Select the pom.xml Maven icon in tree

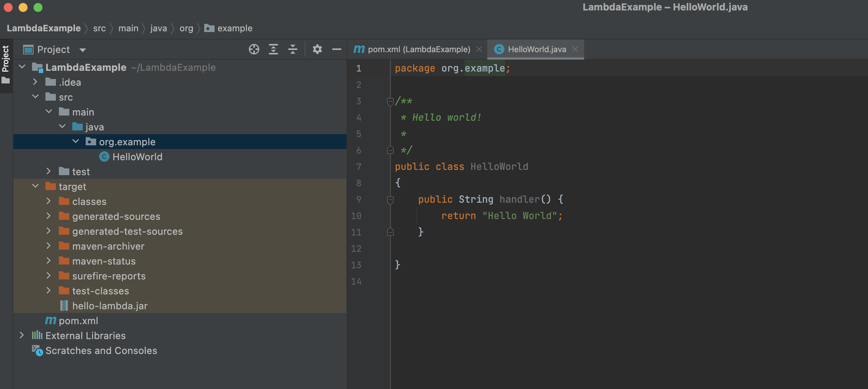pyautogui.click(x=51, y=320)
